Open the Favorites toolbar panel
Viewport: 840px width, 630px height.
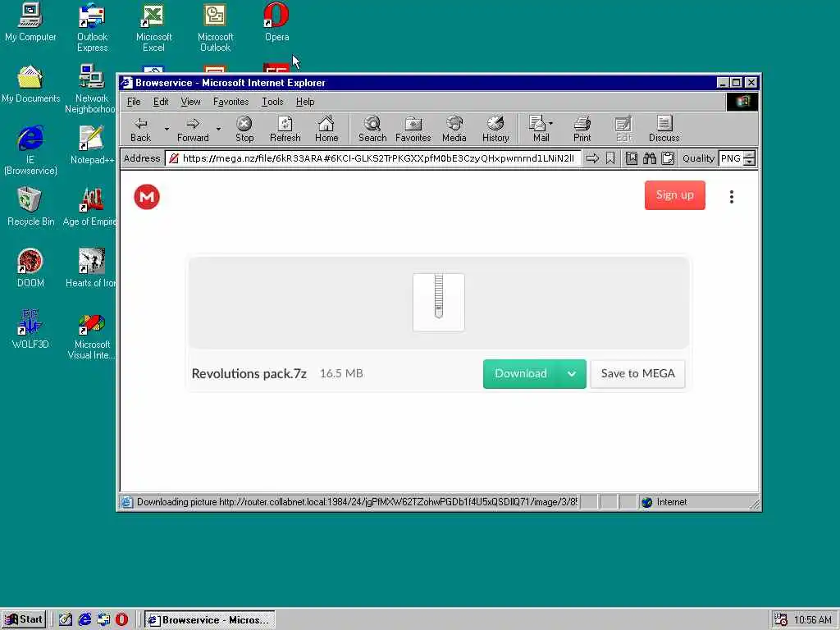click(x=413, y=129)
